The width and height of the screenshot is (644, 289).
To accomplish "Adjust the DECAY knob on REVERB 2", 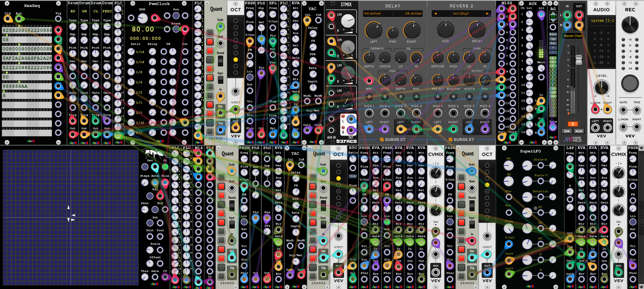I will [x=477, y=30].
